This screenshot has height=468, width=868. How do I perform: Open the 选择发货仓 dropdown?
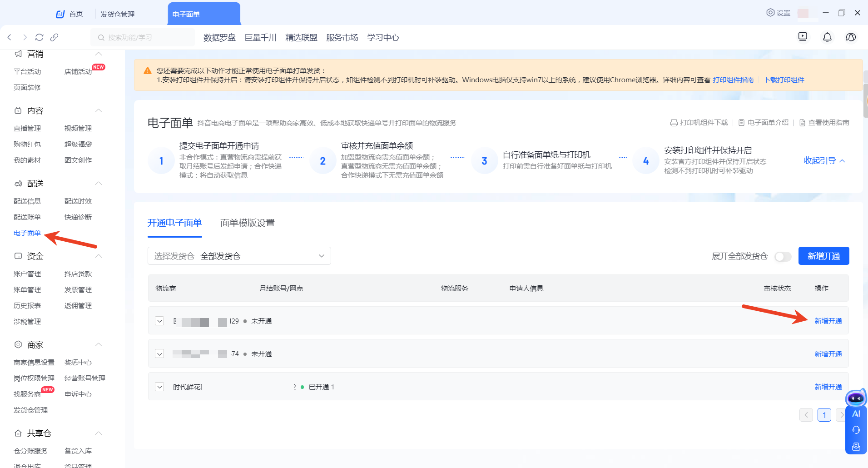[x=239, y=256]
